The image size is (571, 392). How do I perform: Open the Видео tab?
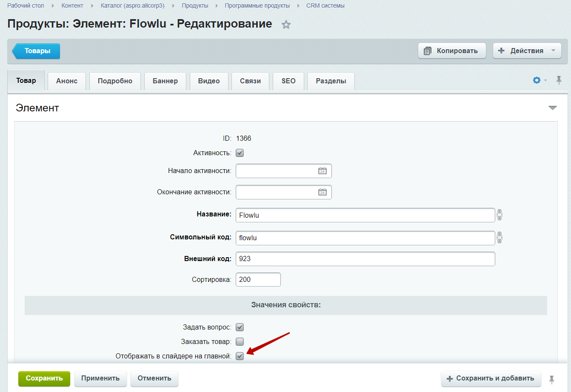[x=209, y=81]
